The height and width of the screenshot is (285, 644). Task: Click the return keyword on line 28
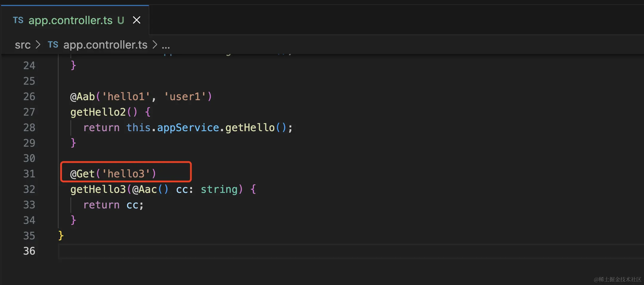(x=101, y=128)
